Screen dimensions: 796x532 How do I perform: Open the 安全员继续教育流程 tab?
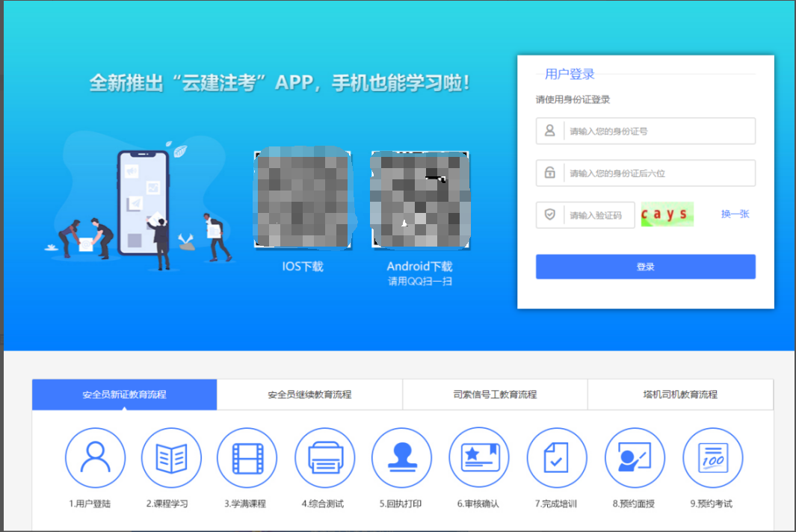(x=309, y=395)
